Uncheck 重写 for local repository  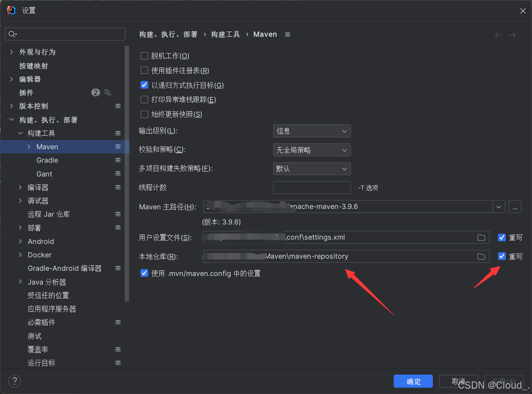pyautogui.click(x=502, y=256)
